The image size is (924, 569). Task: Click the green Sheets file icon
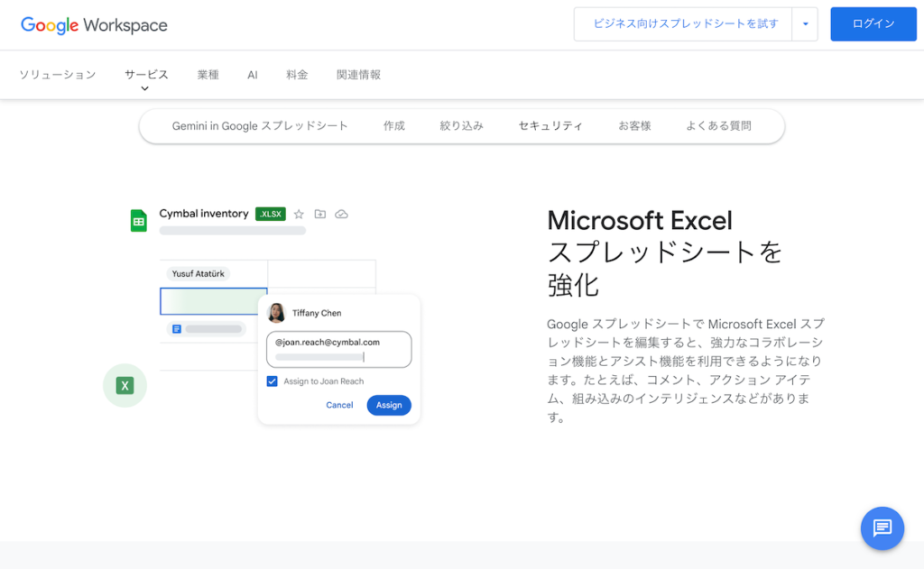138,221
